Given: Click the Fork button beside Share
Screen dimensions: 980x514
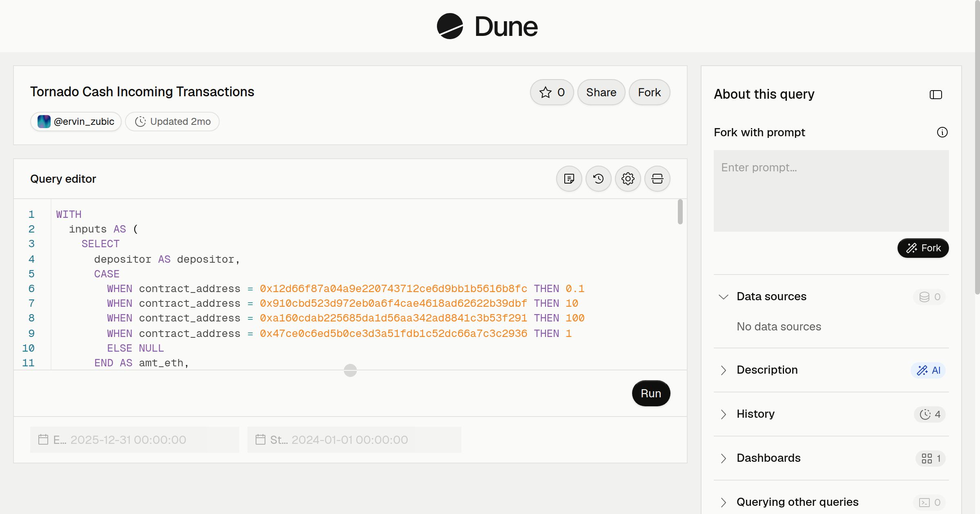Looking at the screenshot, I should [x=650, y=92].
